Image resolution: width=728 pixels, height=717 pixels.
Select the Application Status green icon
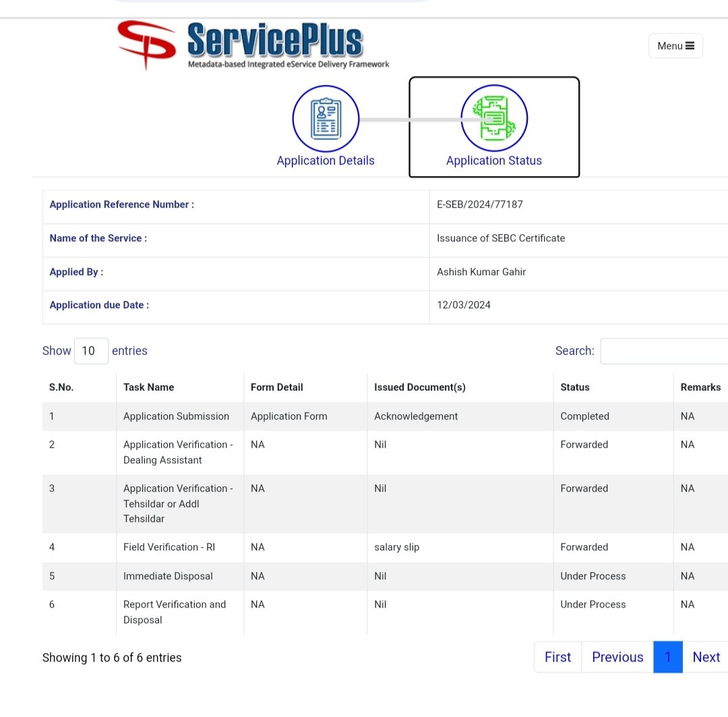pos(493,118)
